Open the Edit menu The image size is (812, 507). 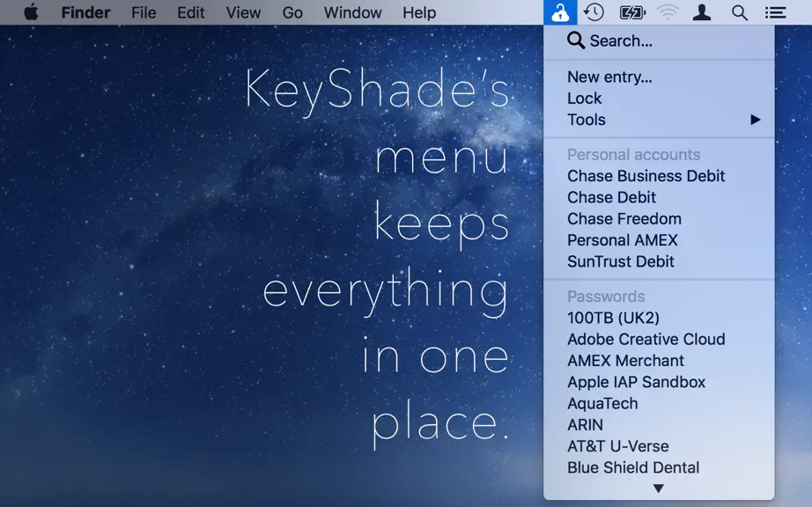[x=190, y=12]
